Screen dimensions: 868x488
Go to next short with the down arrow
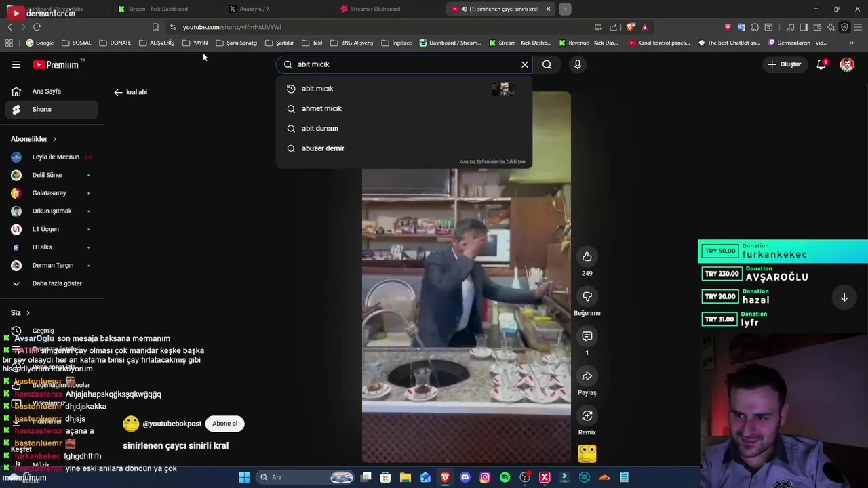pos(844,298)
